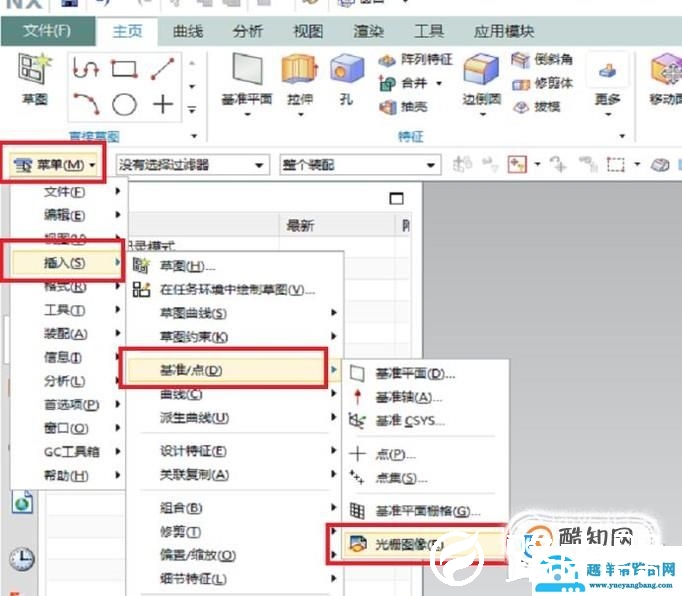
Task: Open the dropdown arrow under Datum Plane
Action: [x=247, y=115]
